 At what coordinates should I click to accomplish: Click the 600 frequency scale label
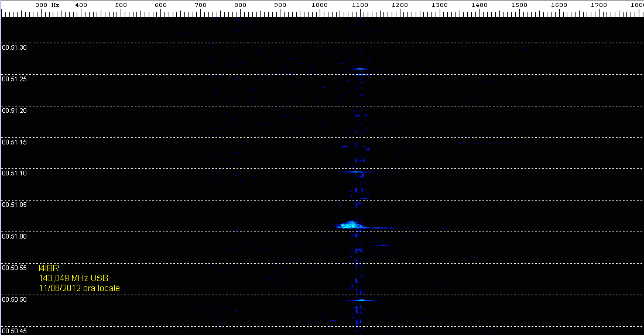160,5
